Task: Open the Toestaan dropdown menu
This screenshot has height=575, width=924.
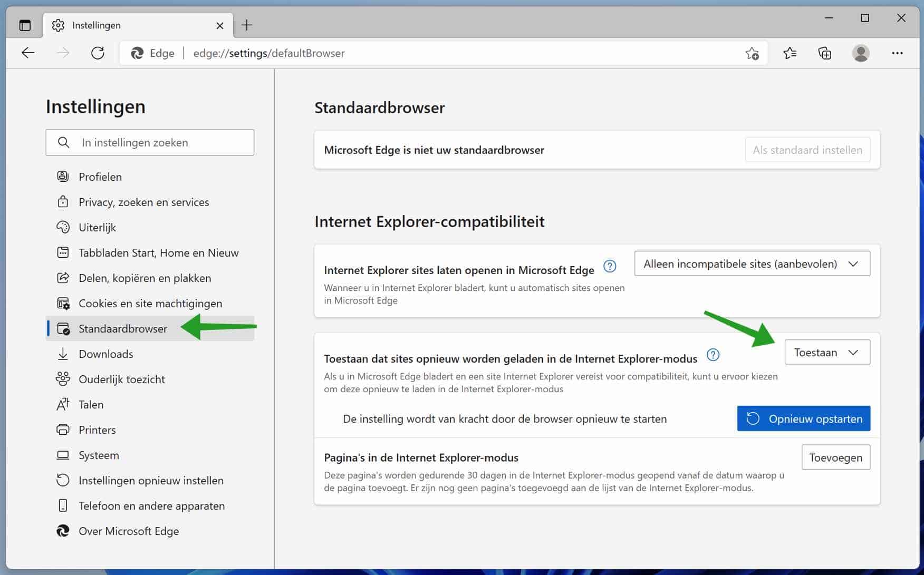Action: point(826,352)
